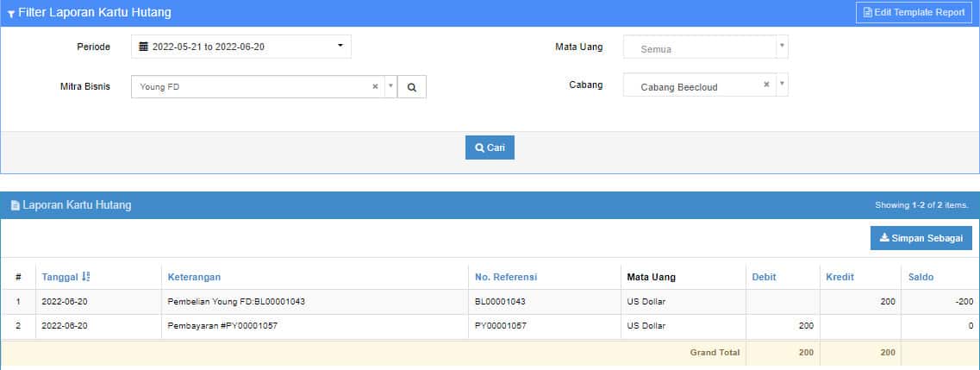Image resolution: width=980 pixels, height=370 pixels.
Task: Sort by Keterangan column header
Action: [x=195, y=277]
